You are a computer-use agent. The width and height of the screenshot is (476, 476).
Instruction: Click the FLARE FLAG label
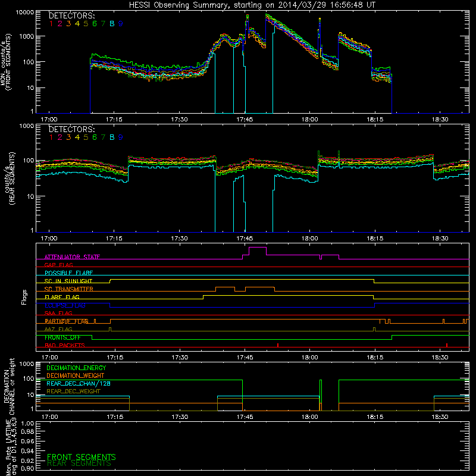(62, 297)
